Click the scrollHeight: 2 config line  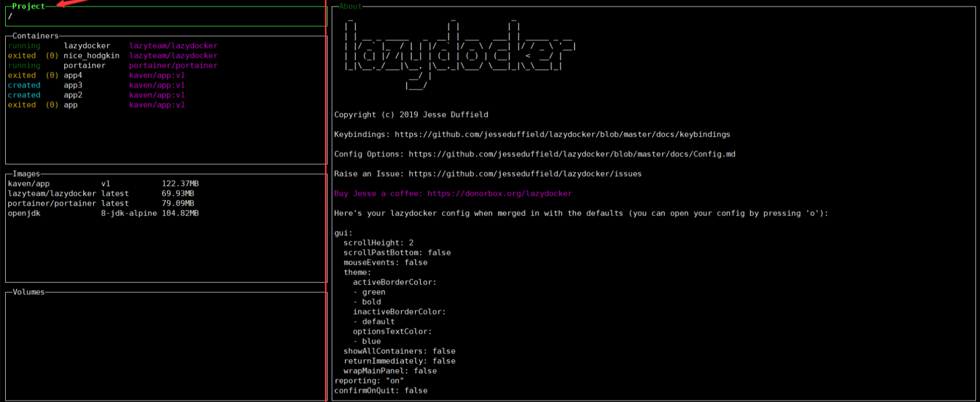pyautogui.click(x=378, y=243)
